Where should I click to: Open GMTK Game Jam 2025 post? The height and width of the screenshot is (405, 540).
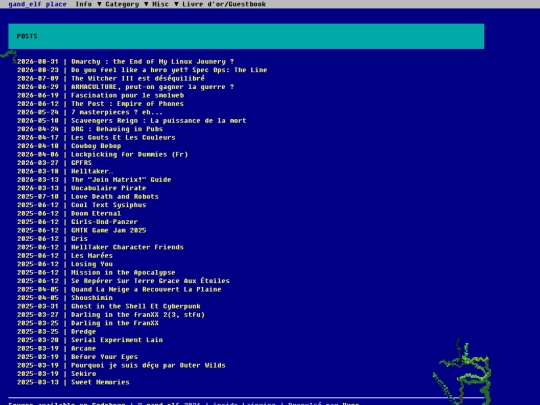[x=108, y=230]
